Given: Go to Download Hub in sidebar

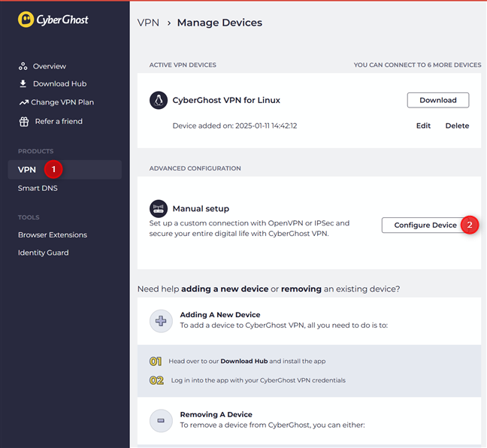Looking at the screenshot, I should [x=60, y=83].
